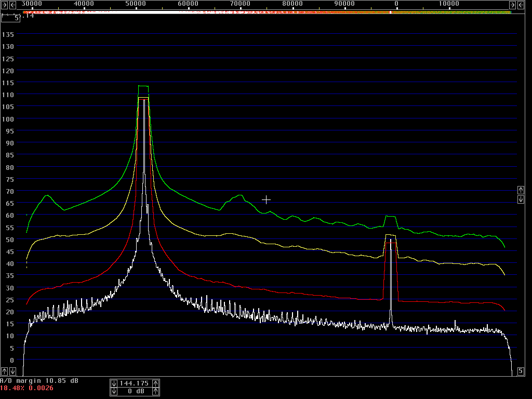Click the red 18.48% 0.0026 status text
Viewport: 532px width, 399px height.
26,388
